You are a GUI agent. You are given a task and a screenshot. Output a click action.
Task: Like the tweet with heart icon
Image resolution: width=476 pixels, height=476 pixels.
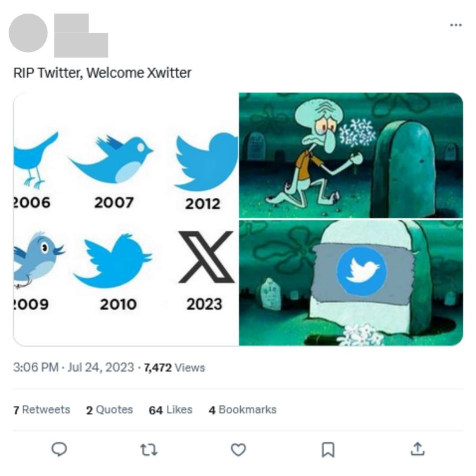[238, 450]
